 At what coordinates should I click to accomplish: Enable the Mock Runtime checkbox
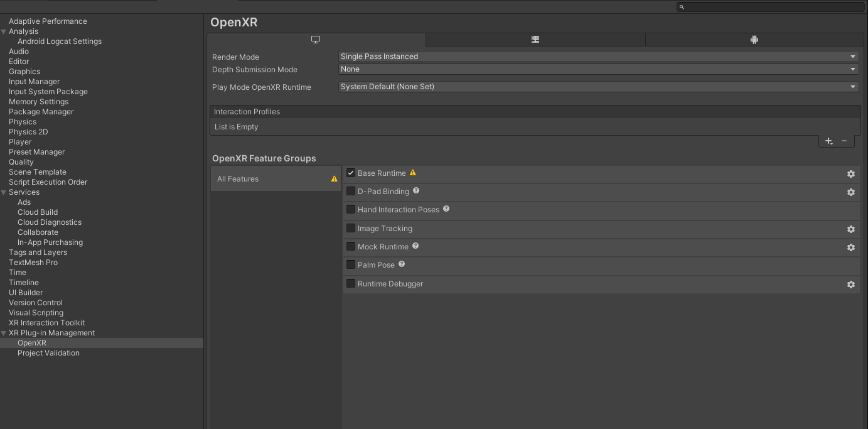351,246
